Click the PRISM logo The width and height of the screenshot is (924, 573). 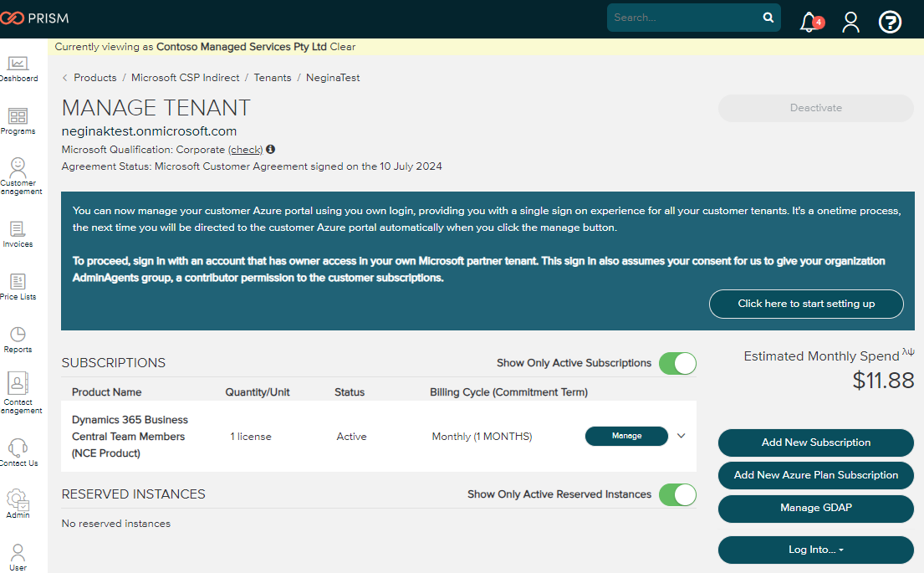(x=34, y=18)
